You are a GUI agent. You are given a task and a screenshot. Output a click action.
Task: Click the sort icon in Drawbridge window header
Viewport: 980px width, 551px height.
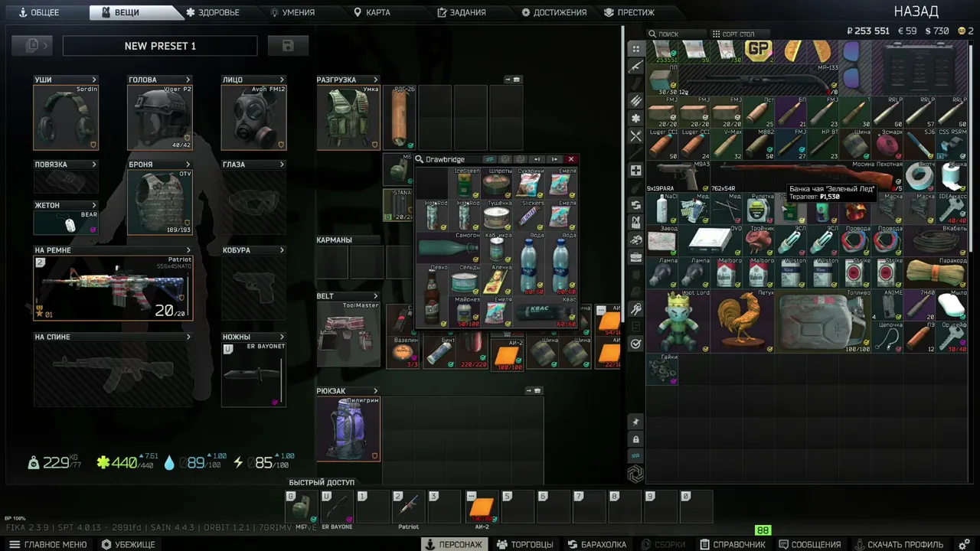(490, 159)
